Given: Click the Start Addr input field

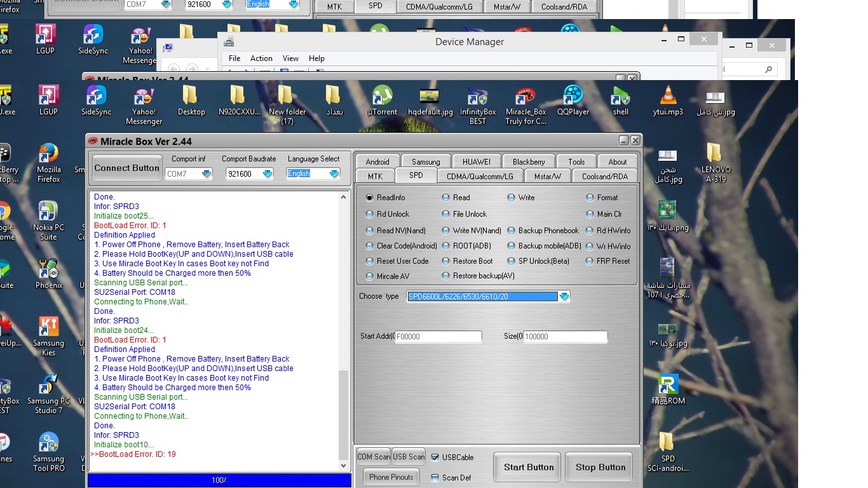Looking at the screenshot, I should pos(438,337).
